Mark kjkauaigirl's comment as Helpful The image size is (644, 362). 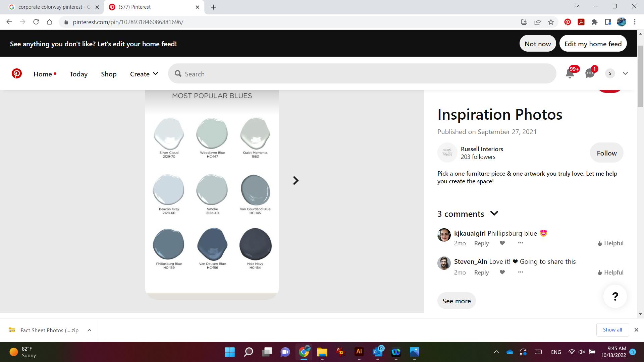[x=610, y=243]
